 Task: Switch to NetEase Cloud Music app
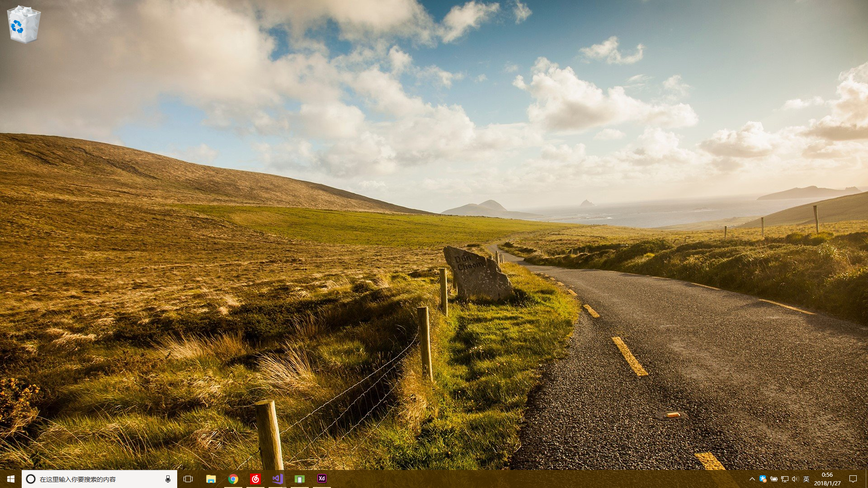coord(255,479)
